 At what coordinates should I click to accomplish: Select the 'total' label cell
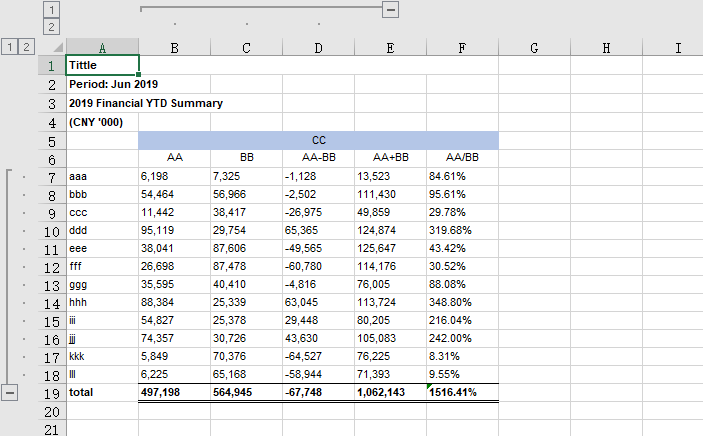(102, 392)
